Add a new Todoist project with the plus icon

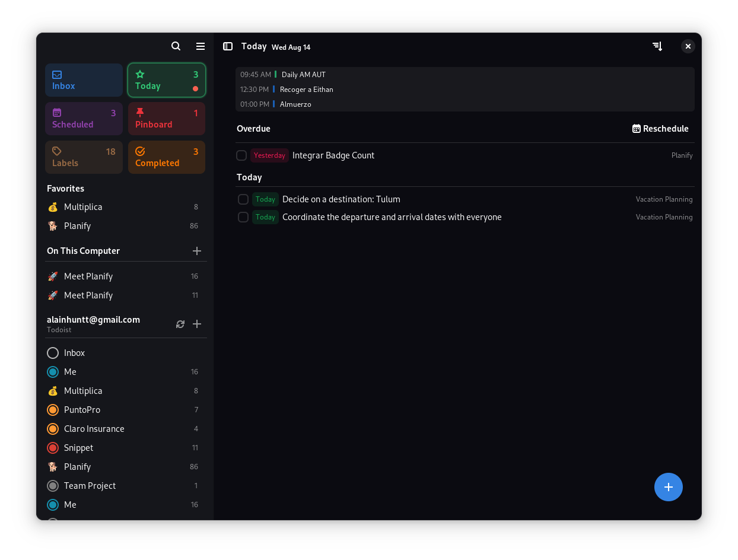click(196, 324)
